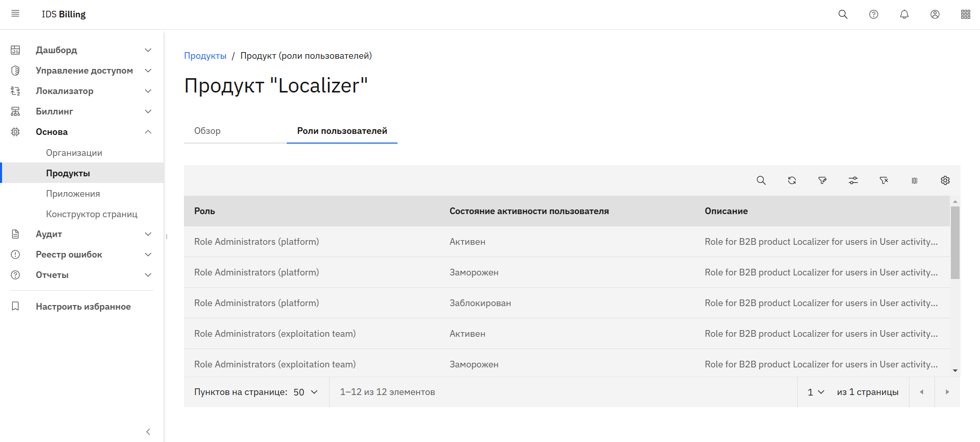Screen dimensions: 980x442
Task: Select Организации in the sidebar
Action: pos(74,153)
